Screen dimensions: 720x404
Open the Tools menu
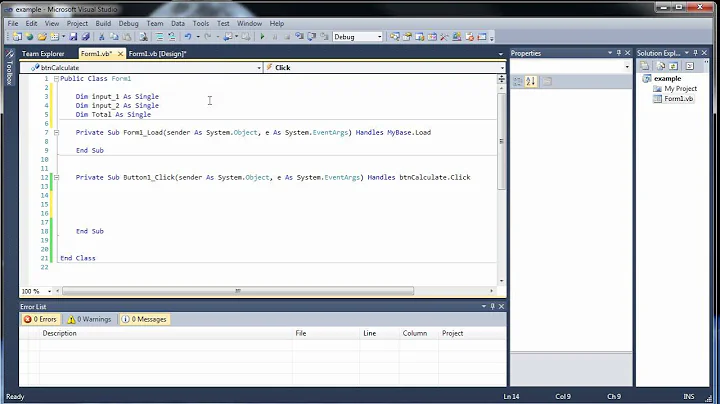(201, 23)
